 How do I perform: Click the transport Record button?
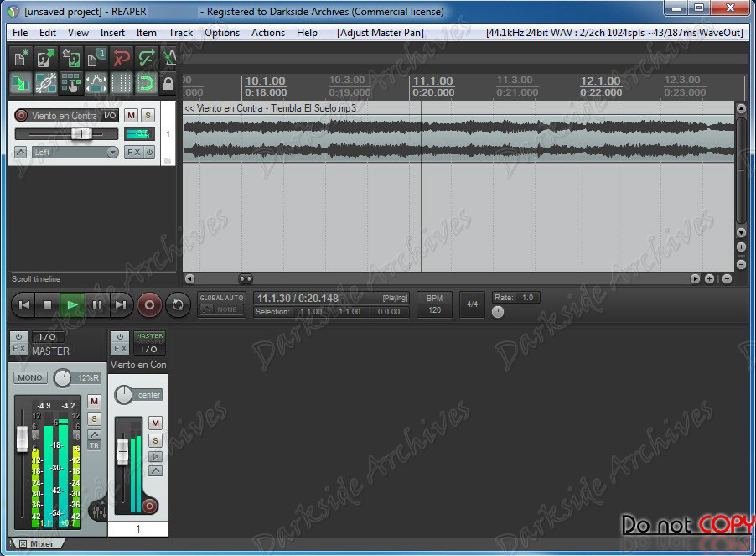[x=149, y=304]
